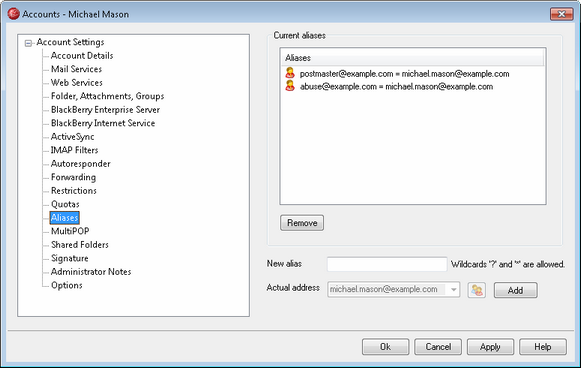Select BlackBerry Enterprise Server in tree

(105, 110)
